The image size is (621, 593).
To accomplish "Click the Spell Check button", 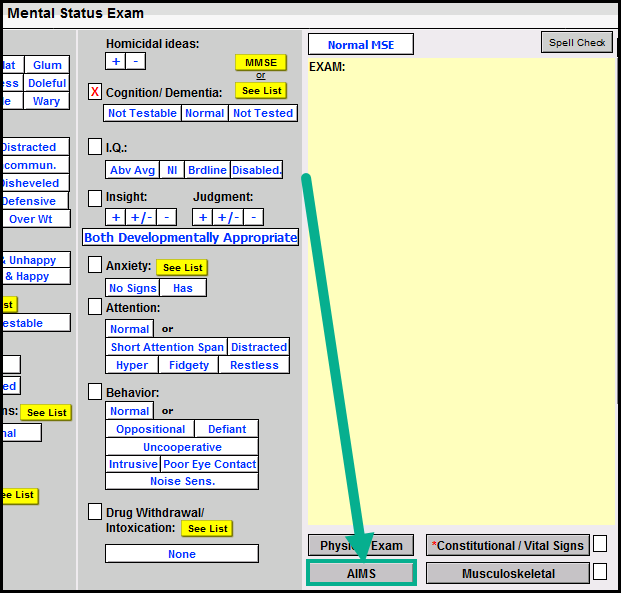I will click(577, 42).
